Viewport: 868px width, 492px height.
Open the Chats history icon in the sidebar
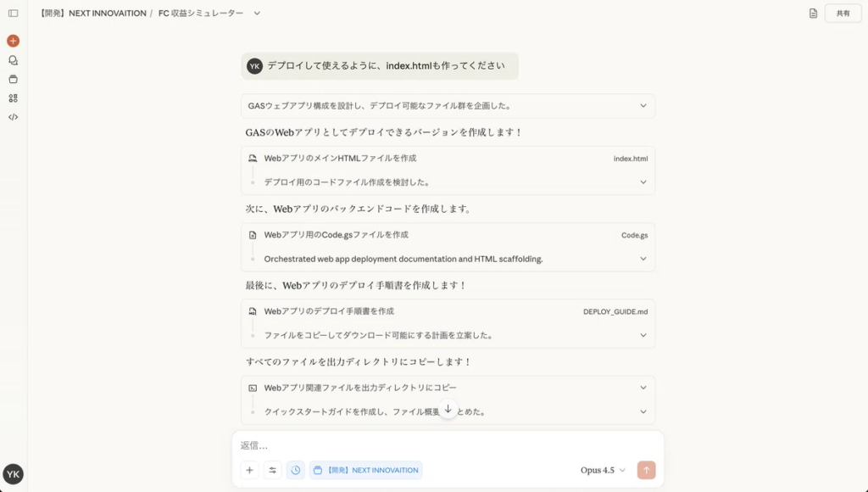click(13, 60)
